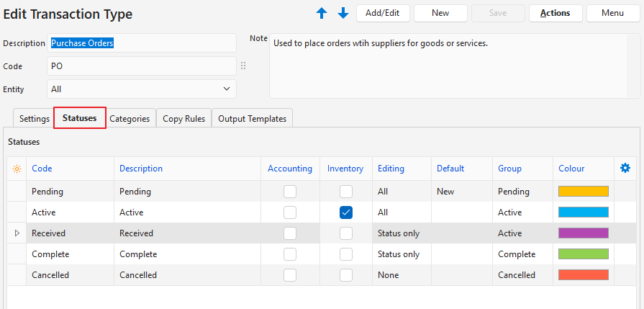
Task: Click the New button
Action: 440,13
